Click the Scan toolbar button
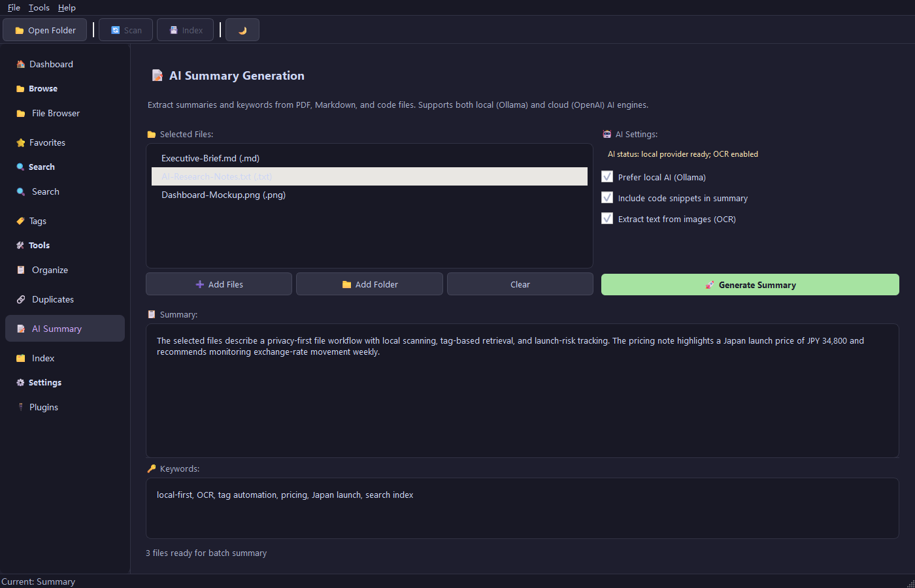This screenshot has height=588, width=915. 126,30
